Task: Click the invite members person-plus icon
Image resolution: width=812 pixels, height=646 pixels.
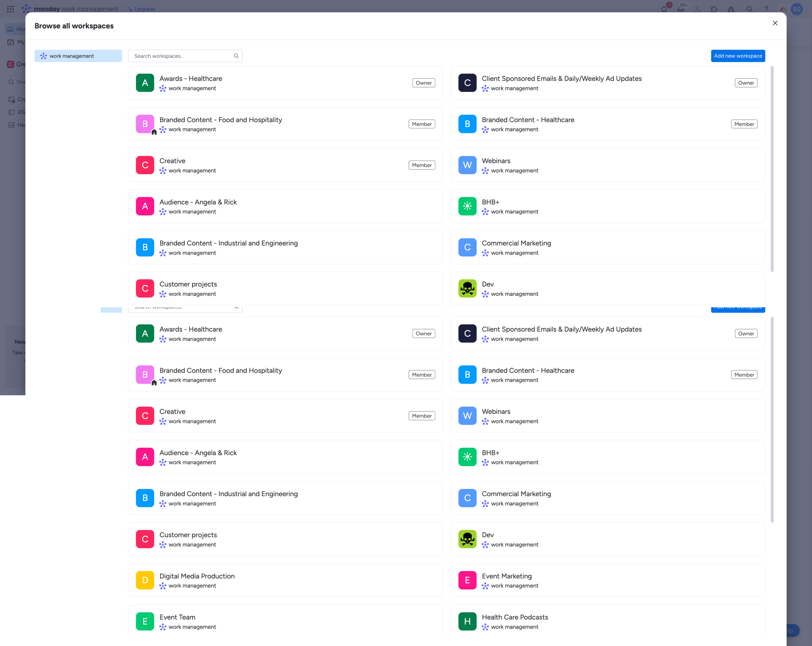Action: (697, 9)
